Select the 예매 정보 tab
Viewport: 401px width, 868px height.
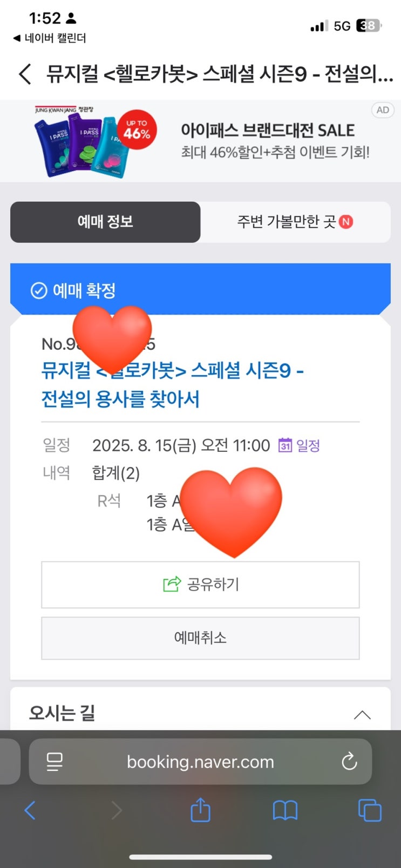point(105,222)
